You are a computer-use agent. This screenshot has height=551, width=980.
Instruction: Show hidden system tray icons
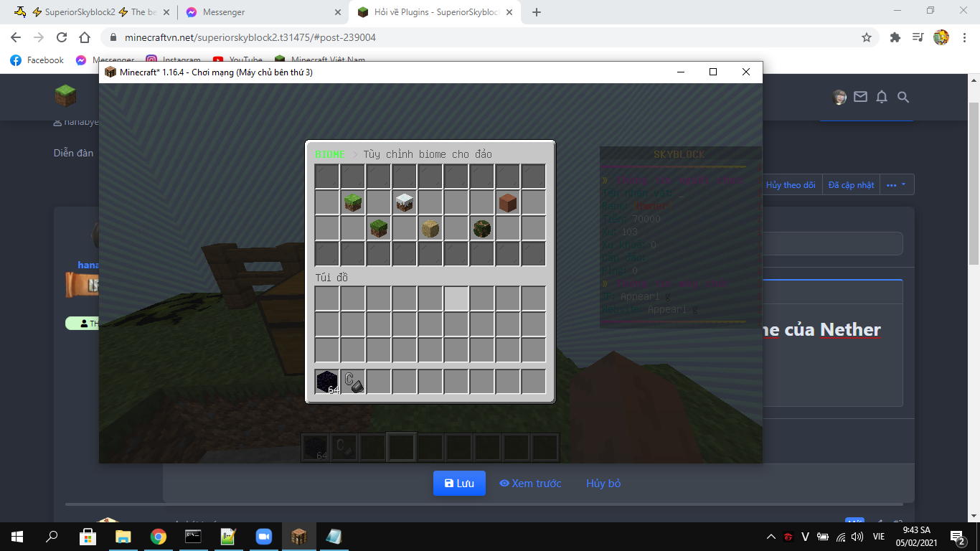tap(771, 537)
